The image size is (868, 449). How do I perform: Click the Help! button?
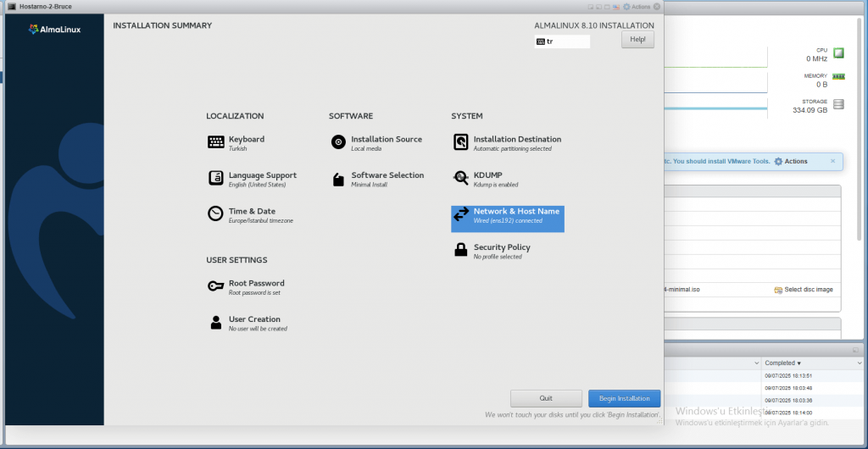tap(637, 40)
